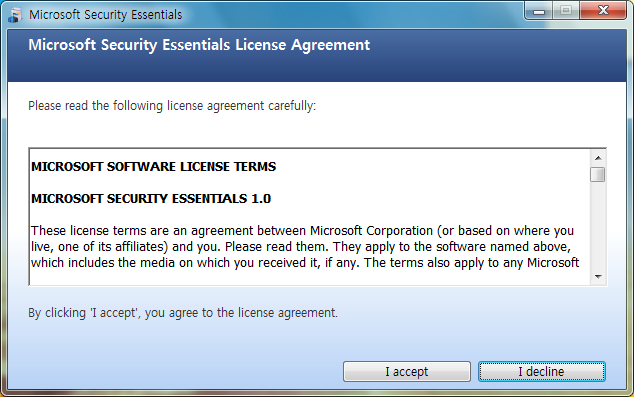Click the license scrollbar down arrow

coord(598,277)
